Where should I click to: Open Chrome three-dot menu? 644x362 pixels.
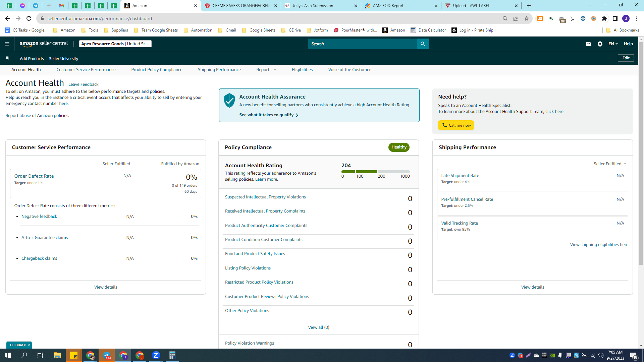point(637,18)
